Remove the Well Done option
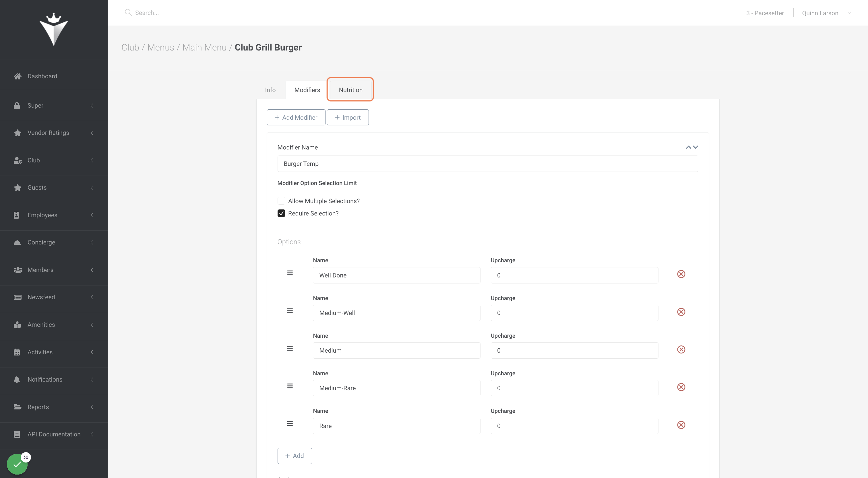 click(681, 274)
